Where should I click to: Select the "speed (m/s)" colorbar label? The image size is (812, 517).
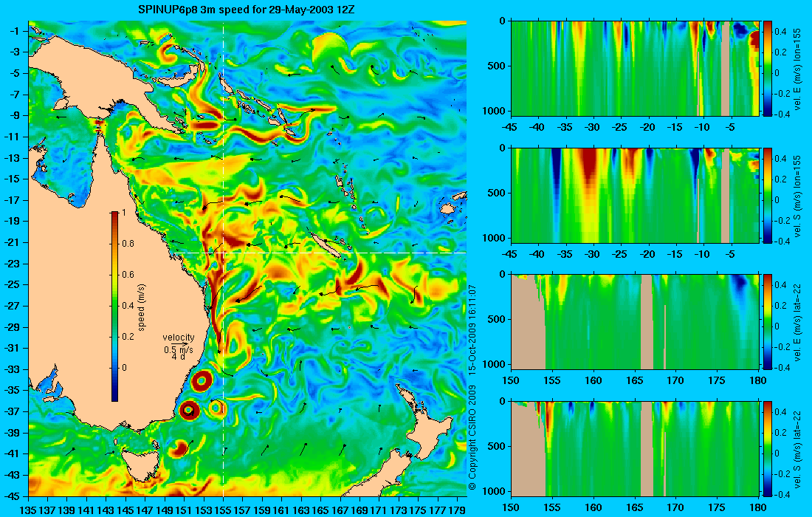pos(142,307)
